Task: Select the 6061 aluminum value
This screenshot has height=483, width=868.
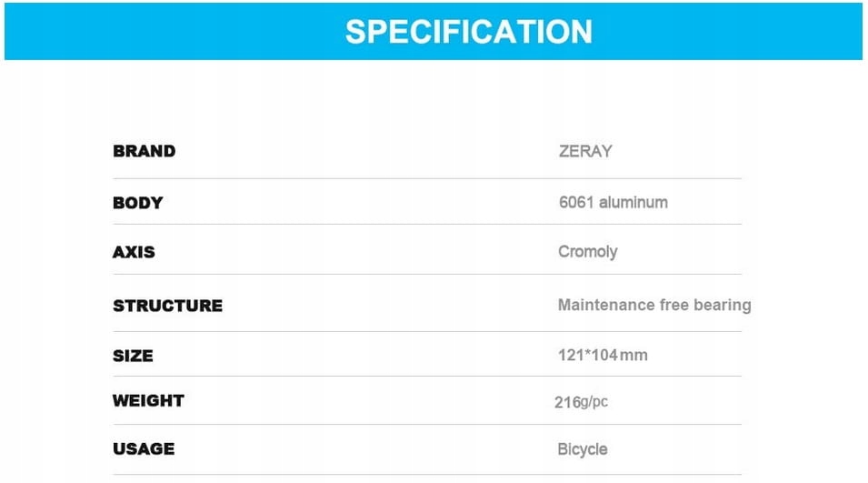Action: click(613, 203)
